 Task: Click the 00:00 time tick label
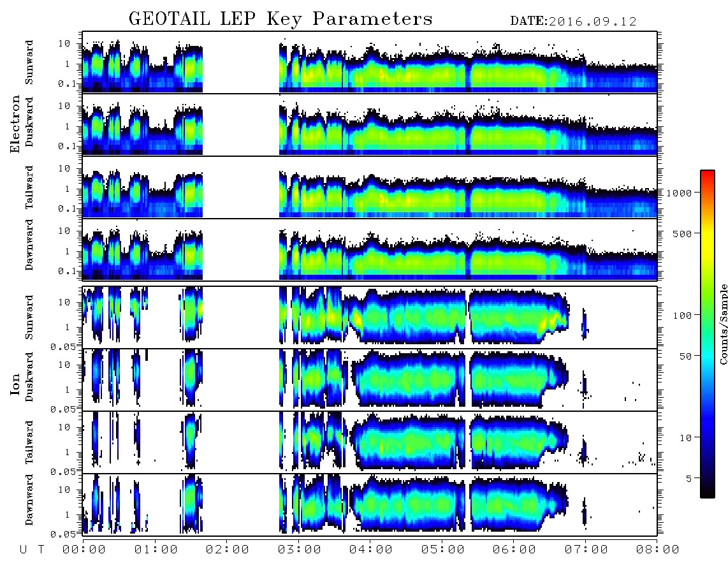[84, 550]
